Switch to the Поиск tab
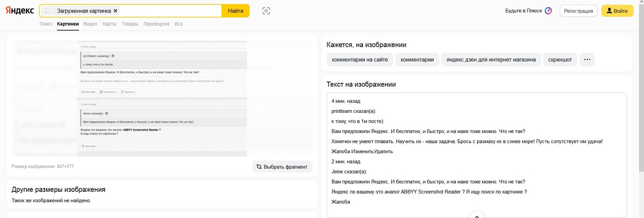Viewport: 644px width, 218px height. click(x=46, y=24)
